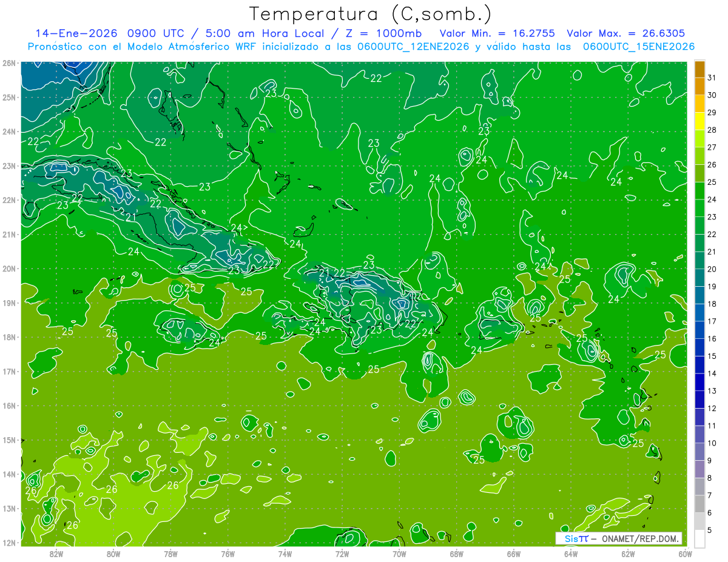Click the longitude axis label "78W"
Viewport: 728px width, 562px height.
pyautogui.click(x=170, y=554)
